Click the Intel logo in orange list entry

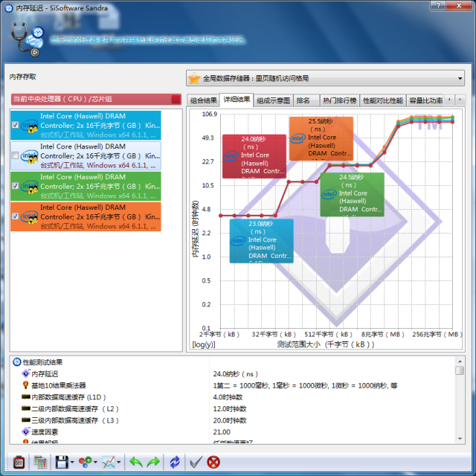29,216
